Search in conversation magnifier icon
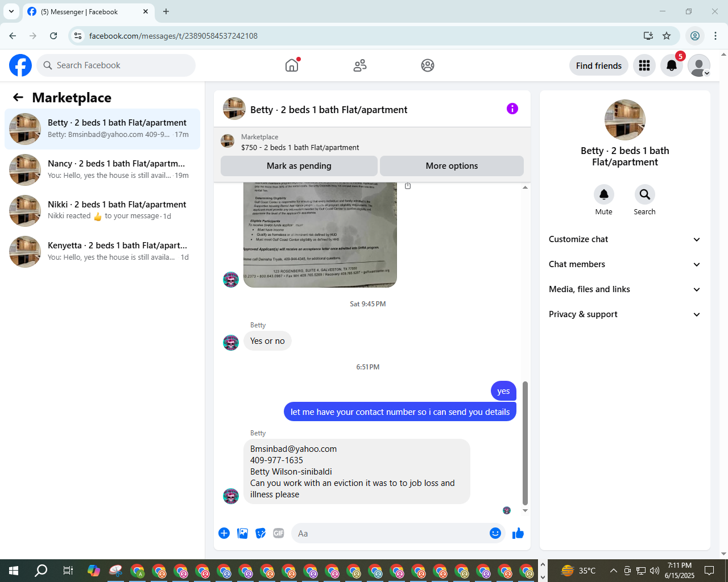 pyautogui.click(x=645, y=194)
